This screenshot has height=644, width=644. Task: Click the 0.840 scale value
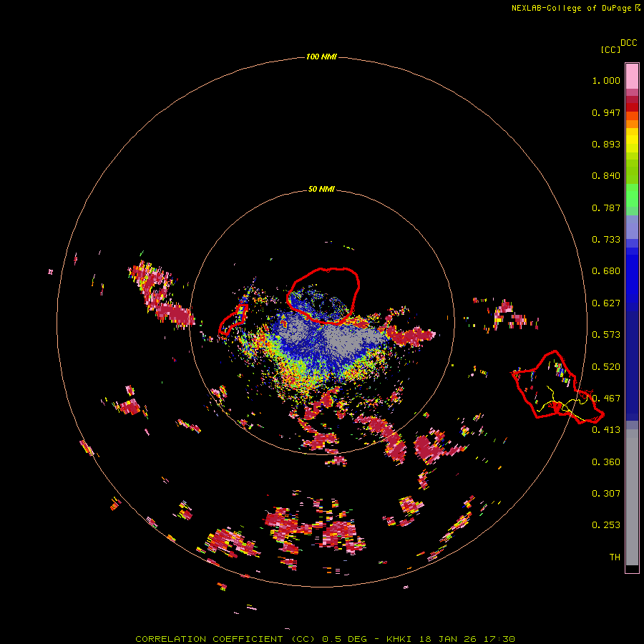point(606,176)
